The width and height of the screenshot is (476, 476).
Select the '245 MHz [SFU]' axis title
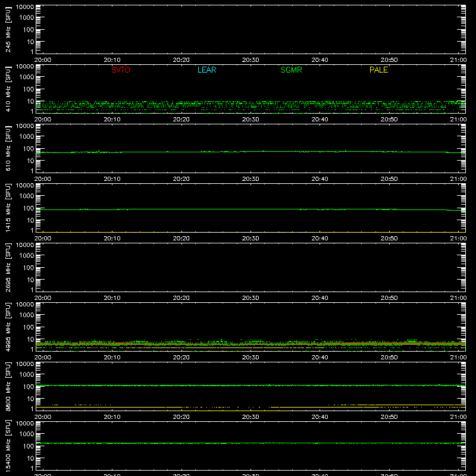pos(8,29)
